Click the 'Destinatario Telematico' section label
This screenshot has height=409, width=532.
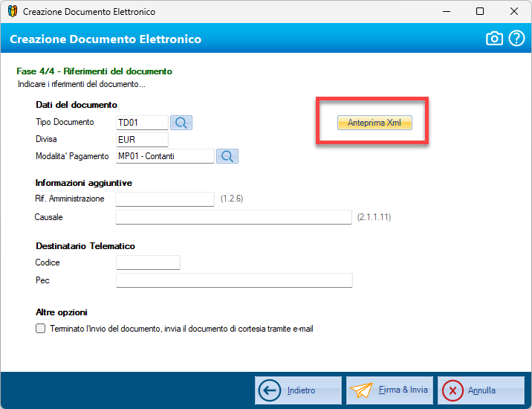(x=85, y=246)
